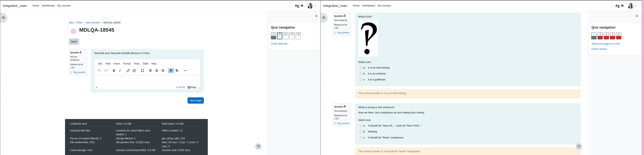This screenshot has width=644, height=155.
Task: Align text right in the editor
Action: (x=163, y=71)
